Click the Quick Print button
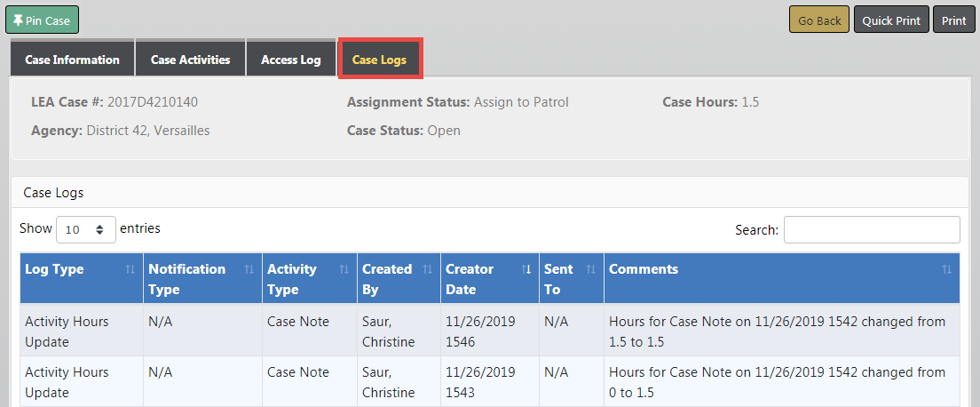 [x=890, y=20]
